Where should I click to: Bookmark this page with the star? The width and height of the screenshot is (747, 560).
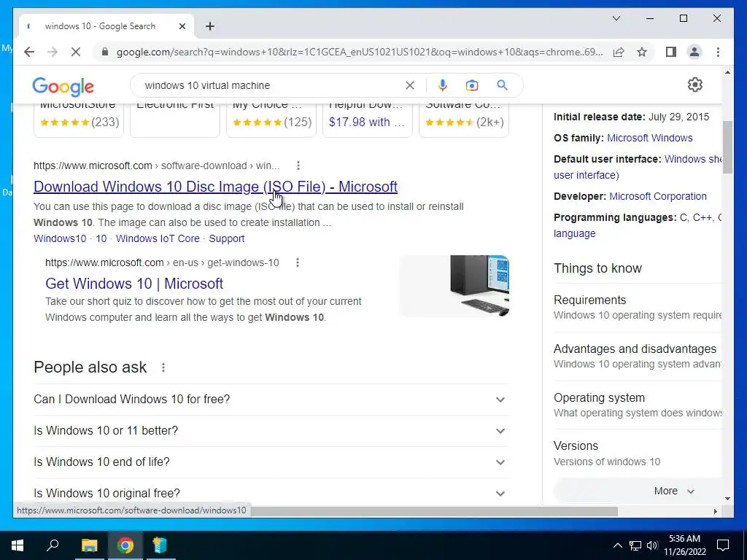642,52
